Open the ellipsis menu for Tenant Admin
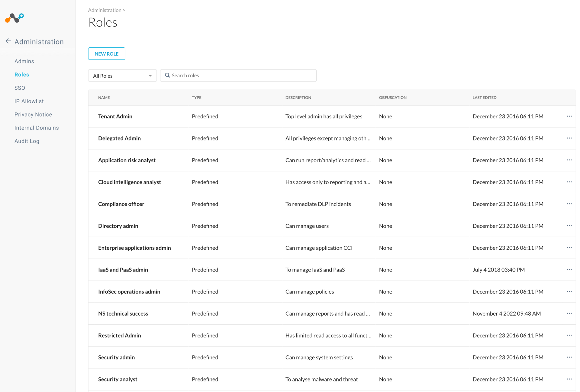This screenshot has width=580, height=392. tap(569, 116)
